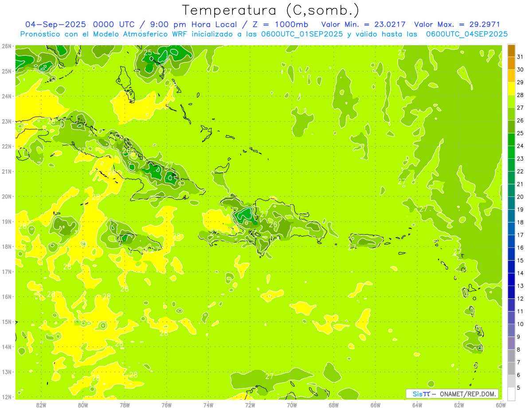Click the blue swatch between 16 and 17
The height and width of the screenshot is (411, 532).
pos(511,241)
